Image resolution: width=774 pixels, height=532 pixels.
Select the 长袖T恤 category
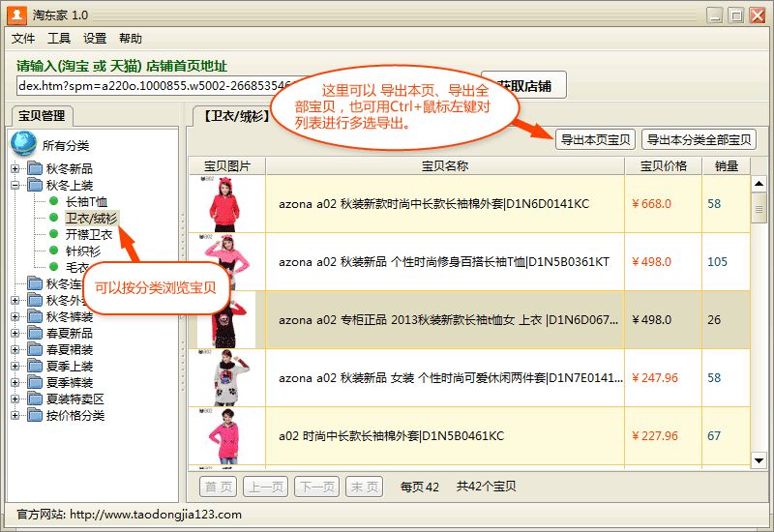point(86,201)
